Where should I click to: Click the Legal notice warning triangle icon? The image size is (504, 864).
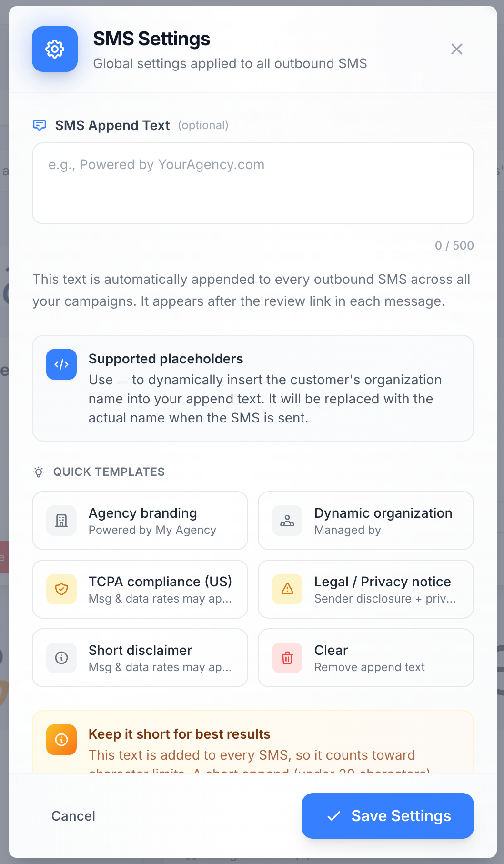coord(287,589)
